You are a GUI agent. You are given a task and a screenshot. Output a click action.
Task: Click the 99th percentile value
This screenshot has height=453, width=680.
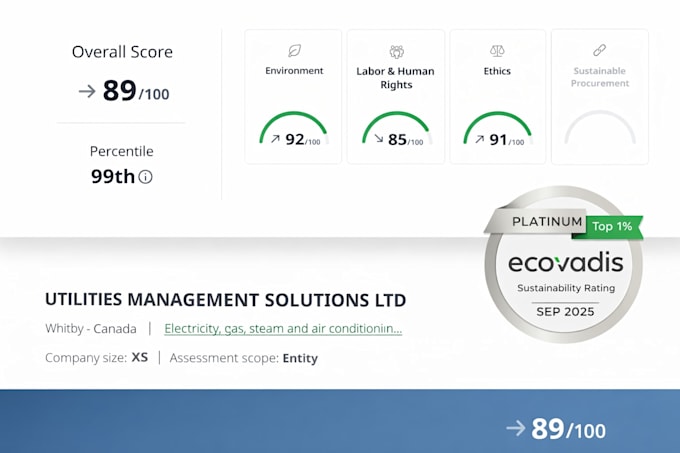[113, 176]
